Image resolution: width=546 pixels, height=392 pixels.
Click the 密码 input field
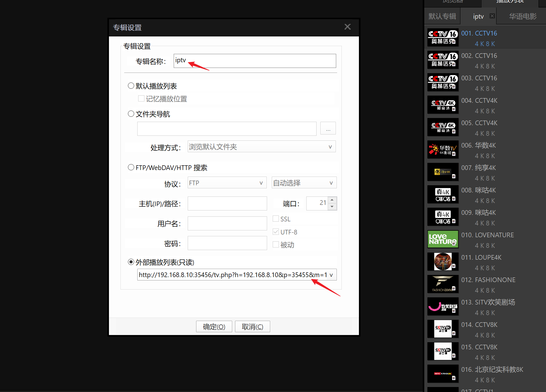coord(227,243)
